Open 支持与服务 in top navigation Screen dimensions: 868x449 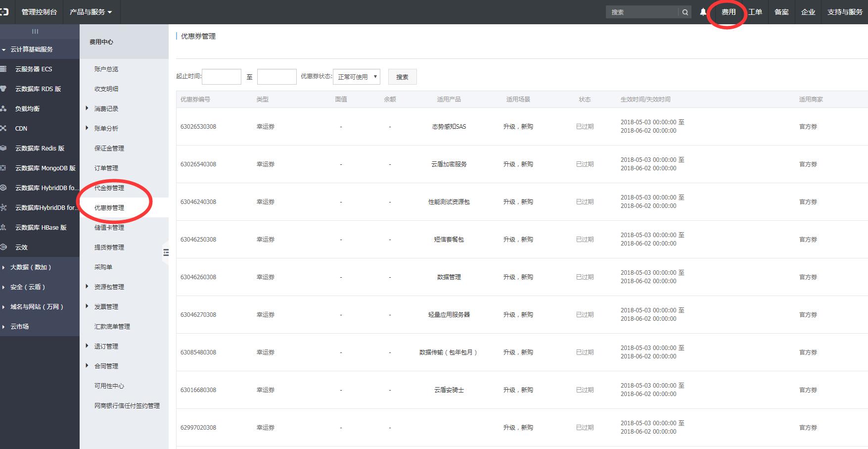[x=845, y=12]
